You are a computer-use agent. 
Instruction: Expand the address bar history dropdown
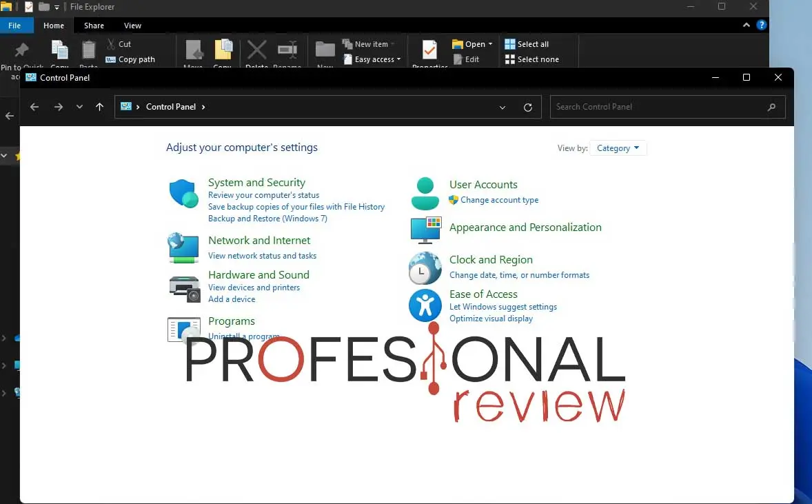(x=503, y=108)
